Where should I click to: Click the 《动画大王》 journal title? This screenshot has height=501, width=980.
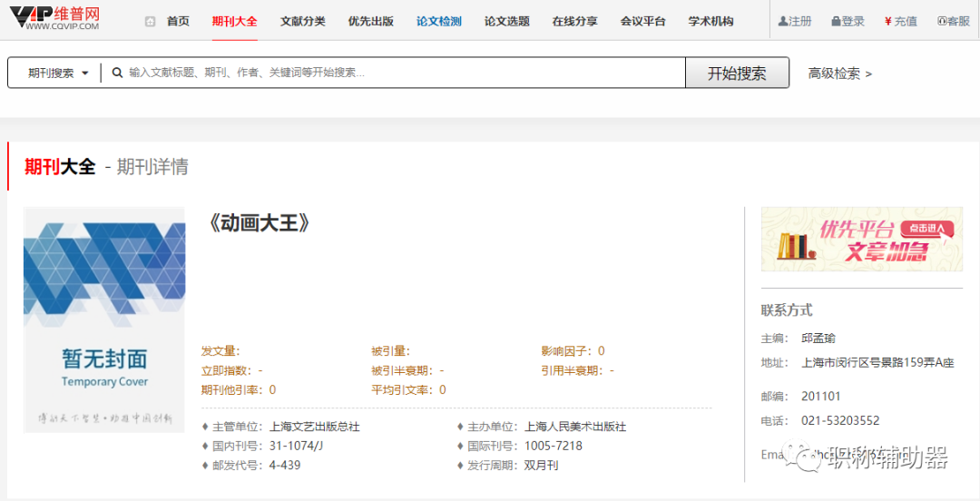(258, 224)
